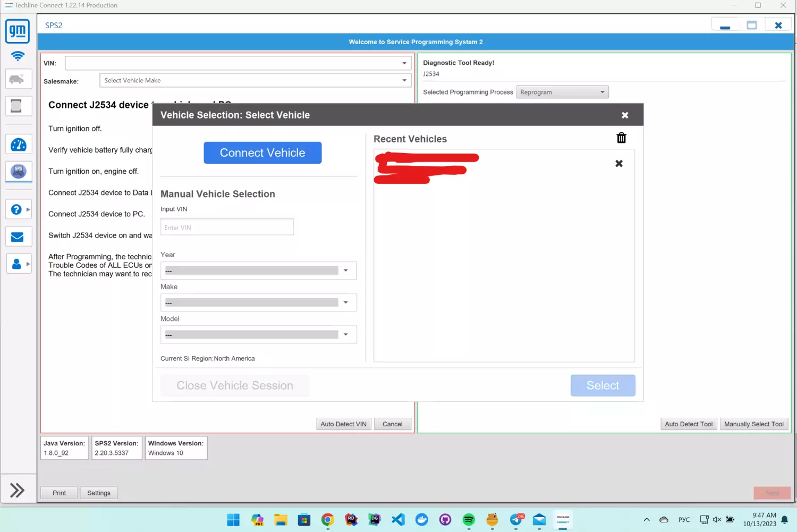Open JetBrains Rider from taskbar

coord(351,520)
